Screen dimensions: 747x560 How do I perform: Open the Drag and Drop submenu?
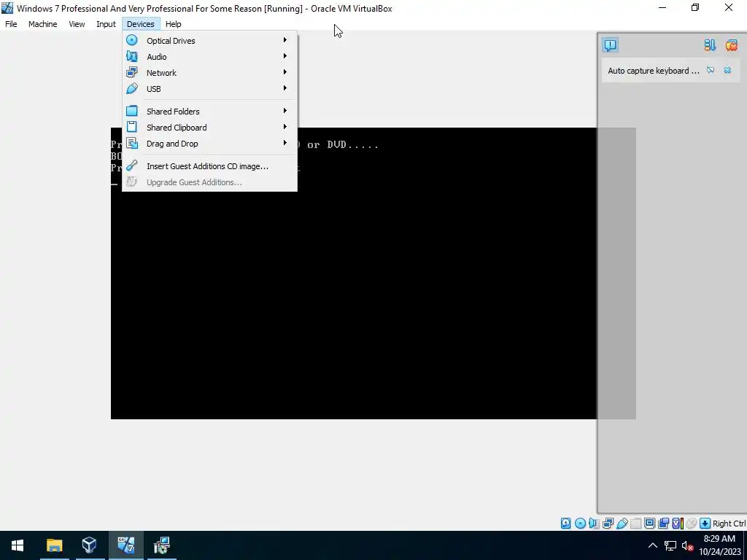[x=209, y=144]
